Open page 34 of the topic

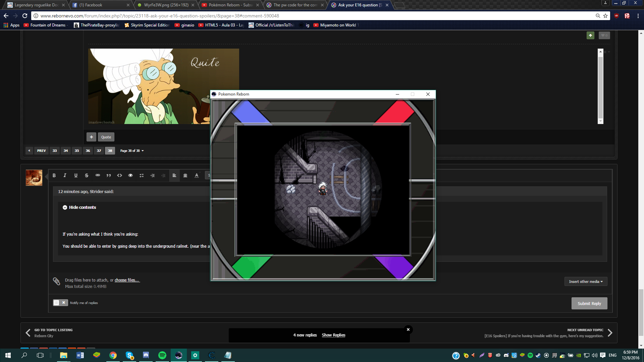tap(66, 150)
